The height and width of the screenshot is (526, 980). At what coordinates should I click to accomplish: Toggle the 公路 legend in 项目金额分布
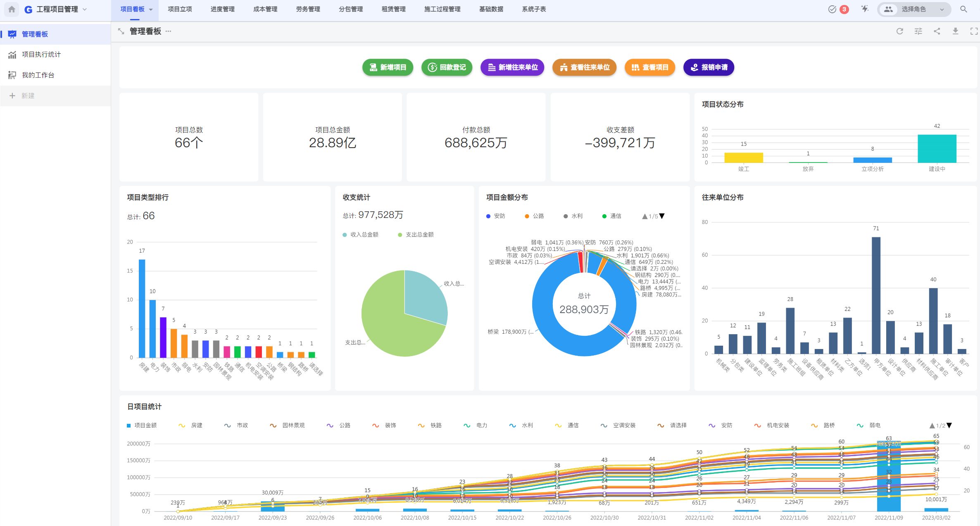534,216
